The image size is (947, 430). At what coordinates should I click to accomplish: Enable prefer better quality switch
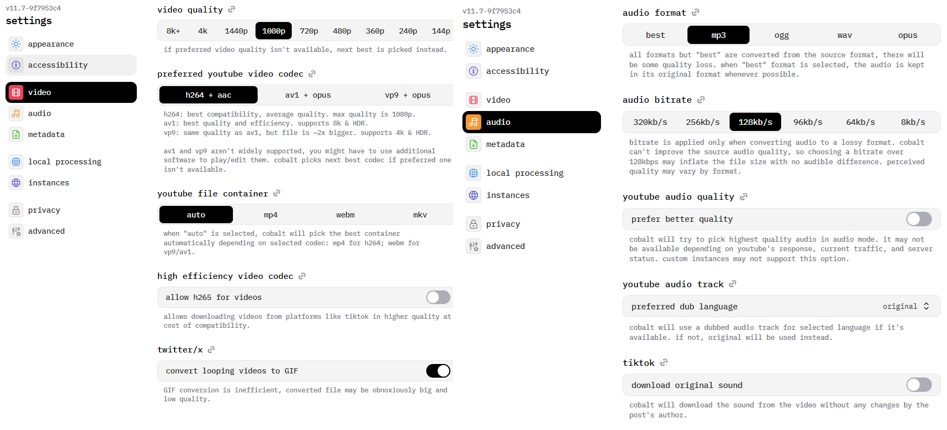tap(919, 219)
